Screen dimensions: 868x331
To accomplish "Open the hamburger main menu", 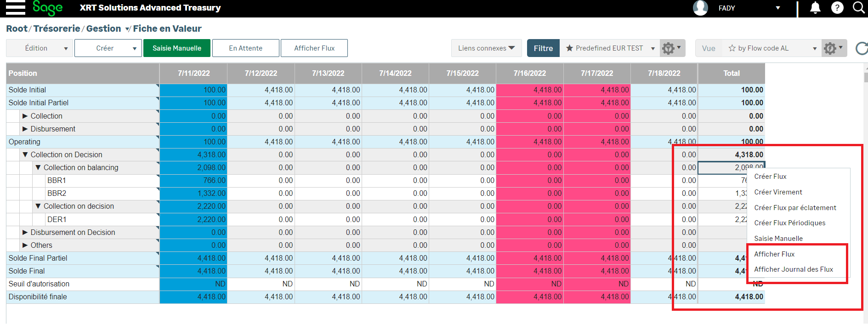I will point(15,8).
